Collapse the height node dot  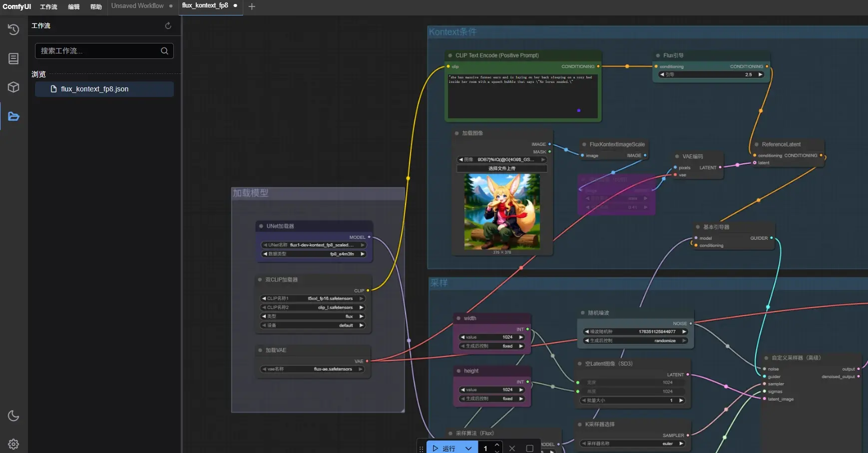(x=458, y=371)
